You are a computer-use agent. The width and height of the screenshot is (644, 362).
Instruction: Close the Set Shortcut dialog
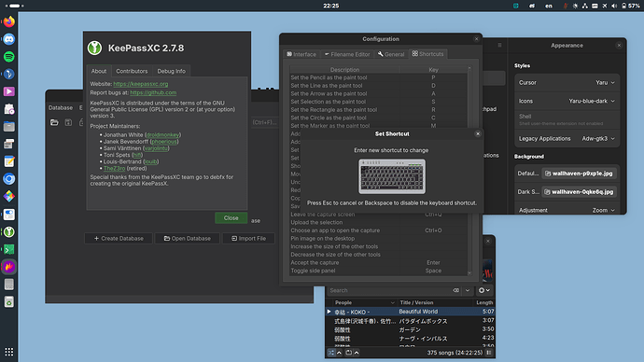point(477,133)
